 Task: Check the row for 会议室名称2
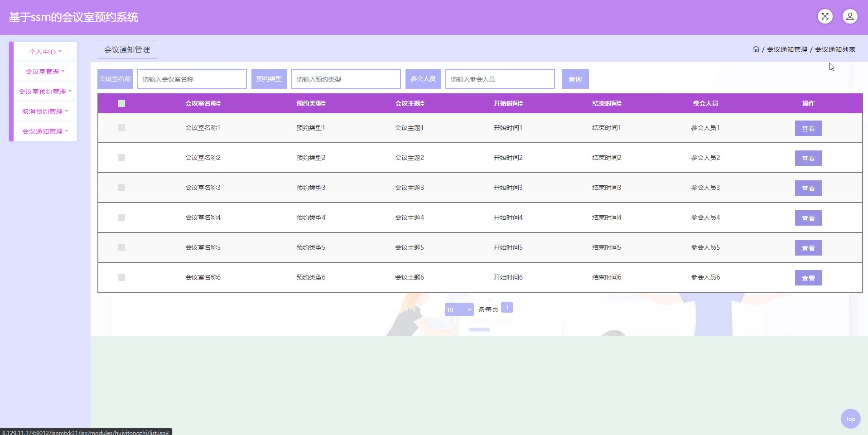coord(121,158)
